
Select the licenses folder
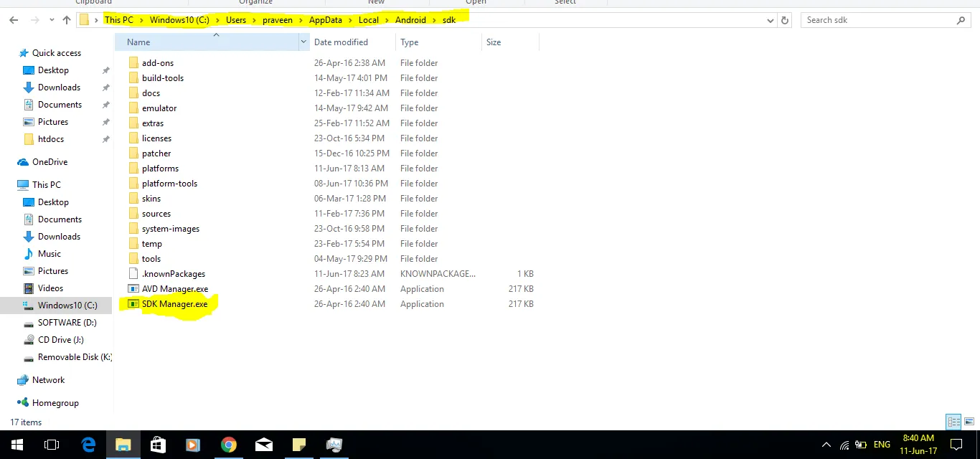point(156,138)
